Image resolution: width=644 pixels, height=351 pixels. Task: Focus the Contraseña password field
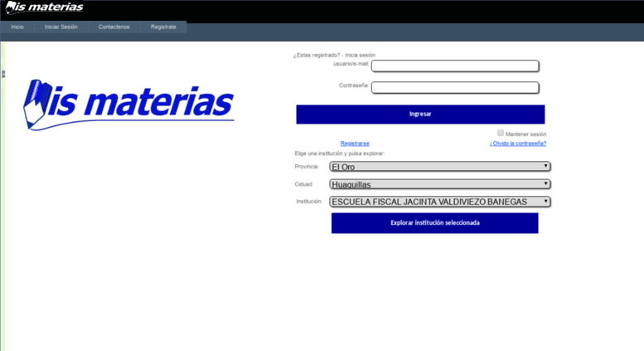[x=455, y=87]
